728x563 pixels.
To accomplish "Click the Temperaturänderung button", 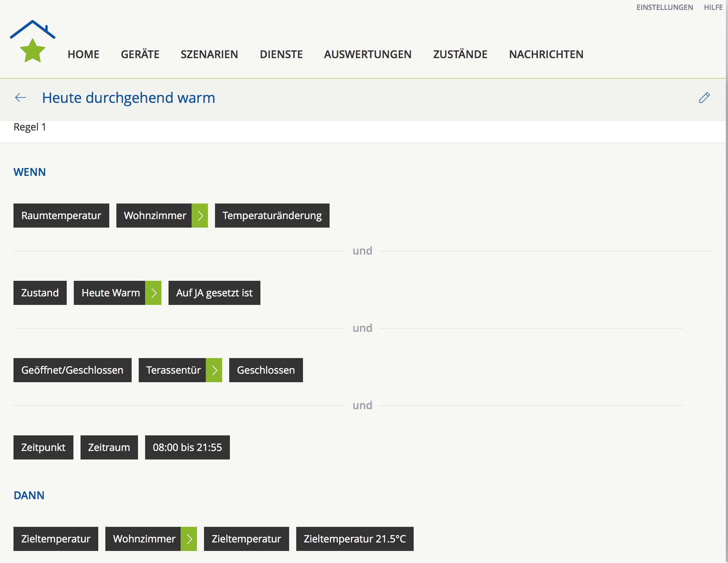I will (x=272, y=216).
